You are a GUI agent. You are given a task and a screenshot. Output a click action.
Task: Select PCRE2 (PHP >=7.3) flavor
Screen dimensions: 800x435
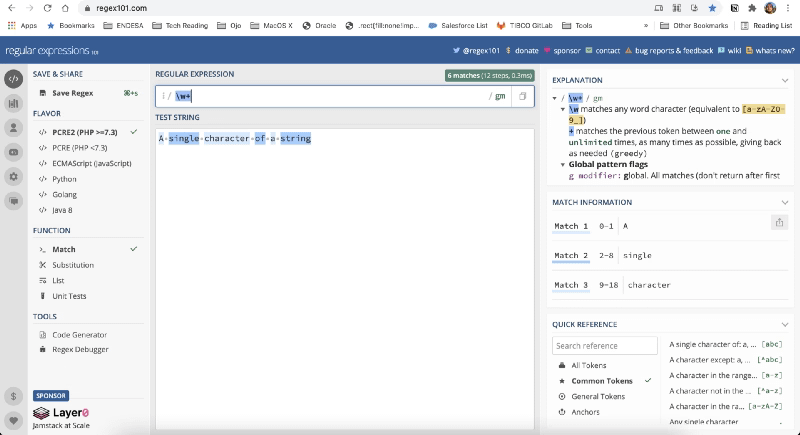(87, 131)
